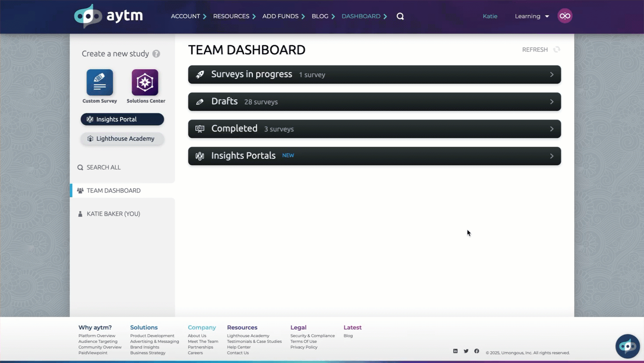Open the Learning dropdown menu

coord(532,16)
